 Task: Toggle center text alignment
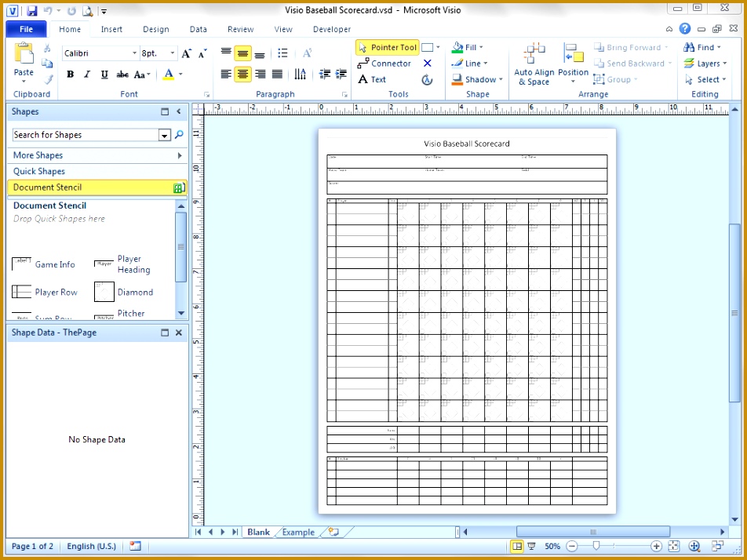coord(243,75)
